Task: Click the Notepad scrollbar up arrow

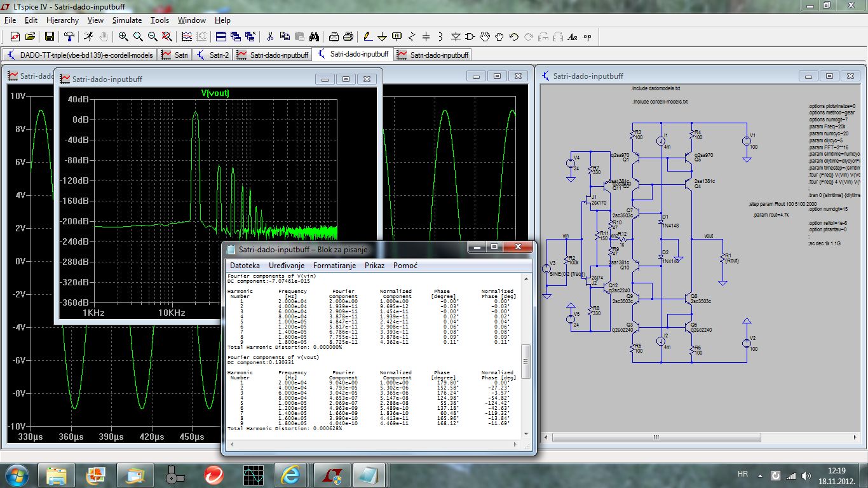Action: pos(526,278)
